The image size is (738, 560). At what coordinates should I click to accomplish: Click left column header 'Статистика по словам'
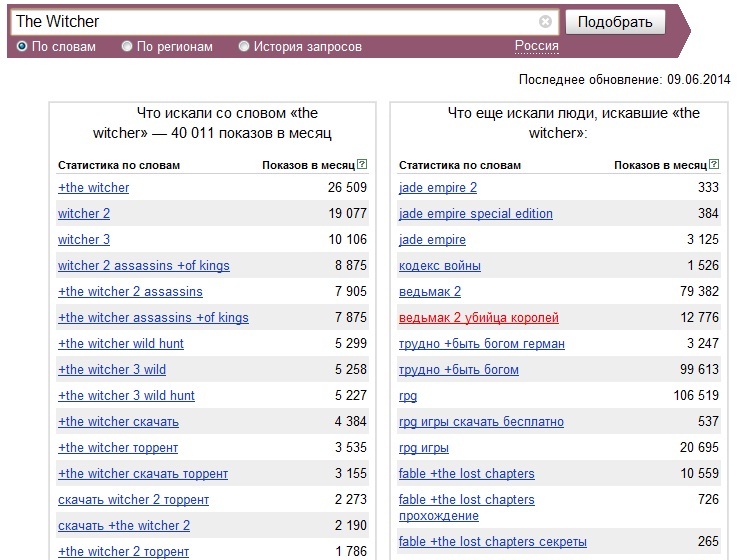pos(119,165)
